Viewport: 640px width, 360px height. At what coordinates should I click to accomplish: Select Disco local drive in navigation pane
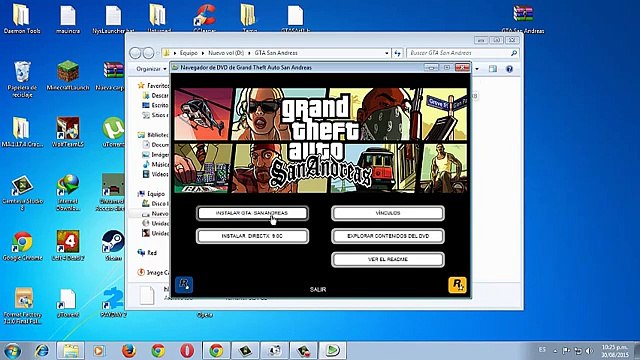[155, 204]
